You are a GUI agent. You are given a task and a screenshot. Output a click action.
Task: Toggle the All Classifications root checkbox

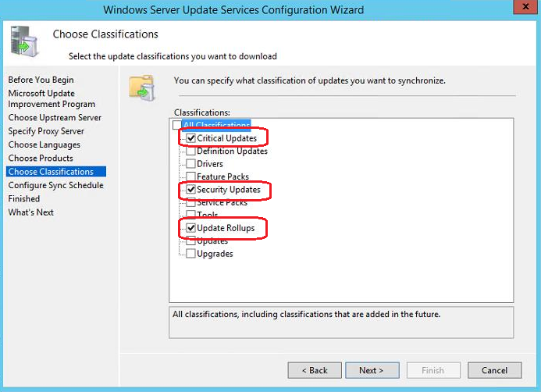177,126
